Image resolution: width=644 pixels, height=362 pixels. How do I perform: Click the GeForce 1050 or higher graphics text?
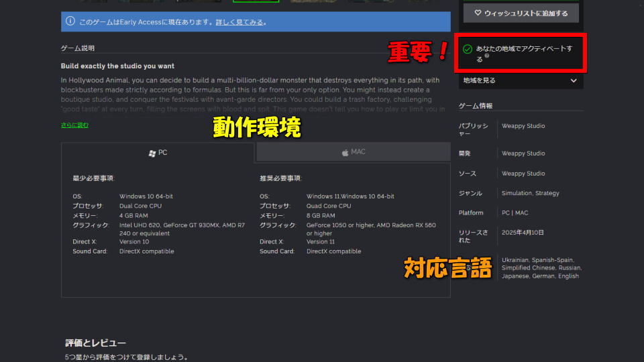pyautogui.click(x=371, y=229)
